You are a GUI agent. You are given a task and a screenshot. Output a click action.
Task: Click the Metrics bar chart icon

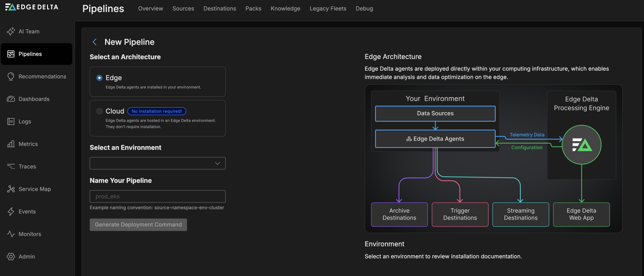(x=11, y=144)
